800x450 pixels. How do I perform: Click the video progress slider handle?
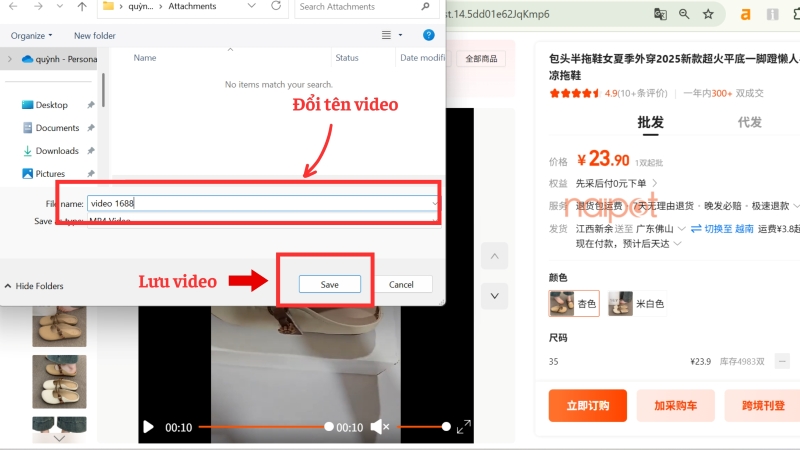click(x=329, y=427)
